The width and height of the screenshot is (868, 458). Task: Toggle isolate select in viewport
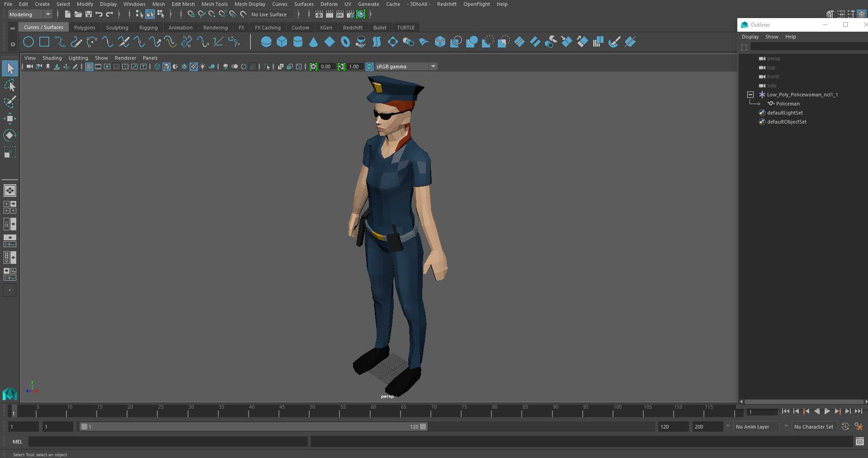(x=267, y=67)
